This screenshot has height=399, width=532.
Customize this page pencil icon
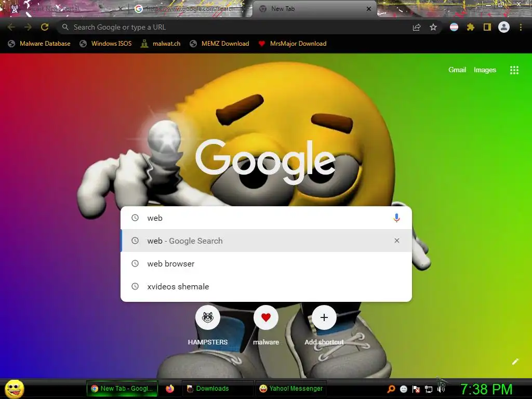(x=515, y=362)
